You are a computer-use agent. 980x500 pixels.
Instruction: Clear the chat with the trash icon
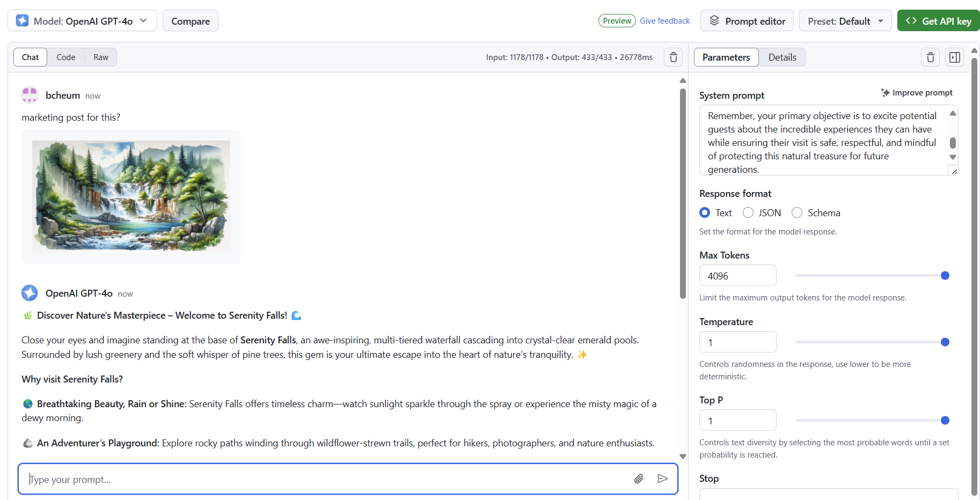point(674,57)
